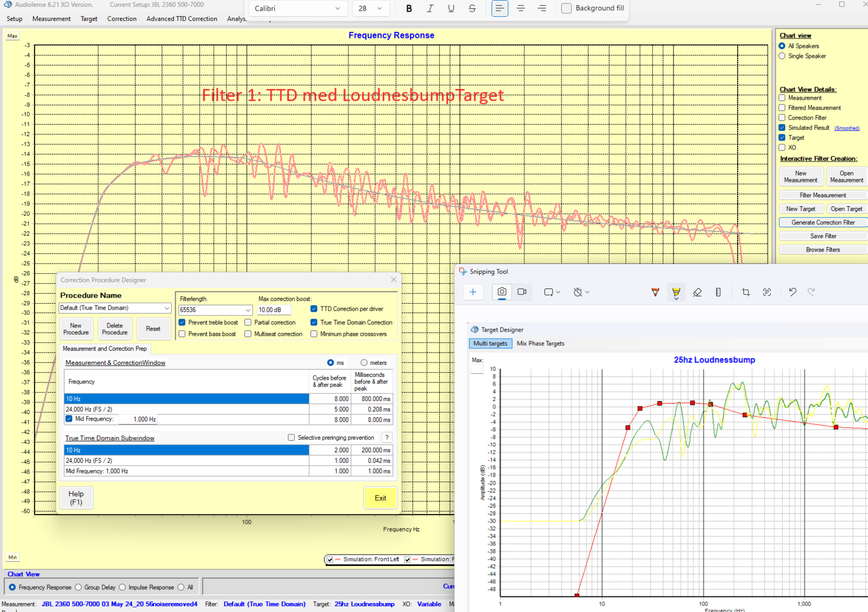Pick the eraser tool in Snipping Tool
Image resolution: width=868 pixels, height=612 pixels.
pos(697,292)
